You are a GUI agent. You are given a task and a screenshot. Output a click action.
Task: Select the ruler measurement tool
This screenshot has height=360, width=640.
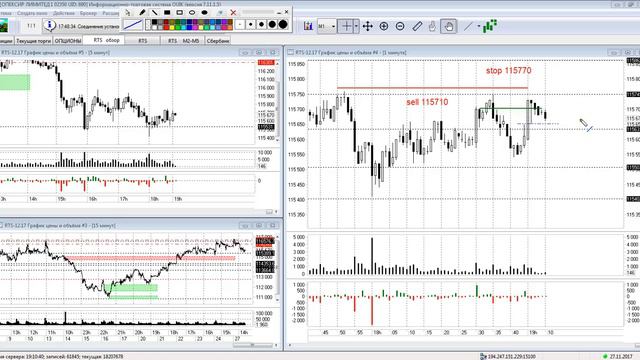(417, 27)
